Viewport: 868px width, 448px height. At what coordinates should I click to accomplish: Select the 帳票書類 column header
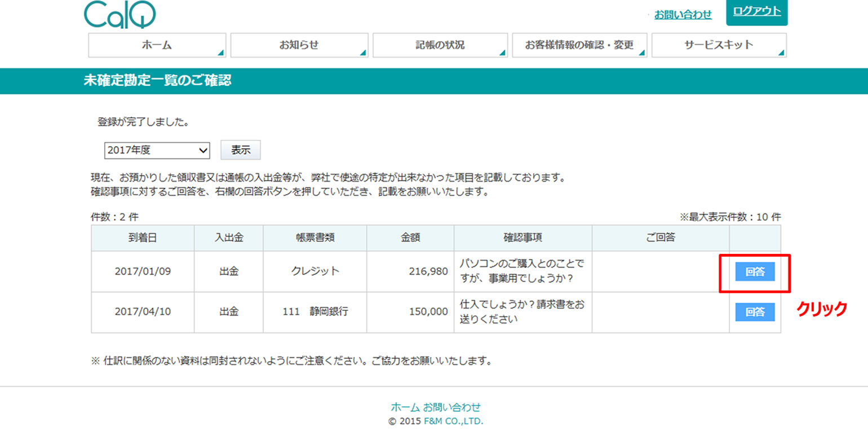click(315, 238)
